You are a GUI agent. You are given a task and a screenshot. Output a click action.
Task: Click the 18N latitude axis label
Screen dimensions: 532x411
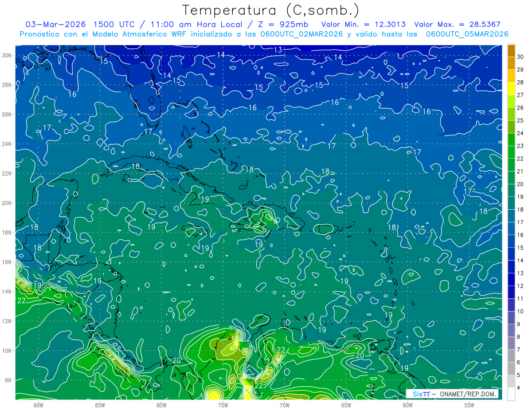(7, 232)
